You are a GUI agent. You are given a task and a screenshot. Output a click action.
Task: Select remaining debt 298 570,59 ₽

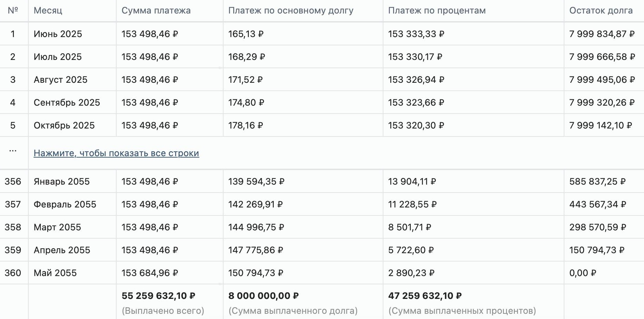tap(598, 227)
